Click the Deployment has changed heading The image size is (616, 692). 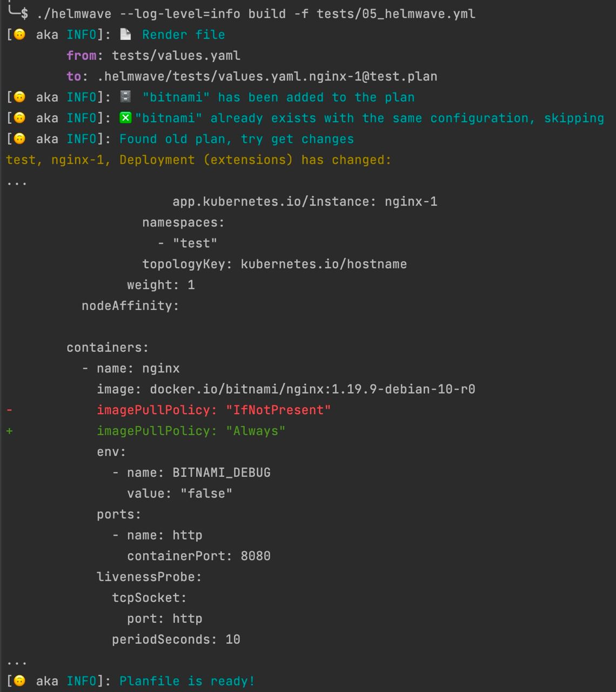click(x=198, y=160)
